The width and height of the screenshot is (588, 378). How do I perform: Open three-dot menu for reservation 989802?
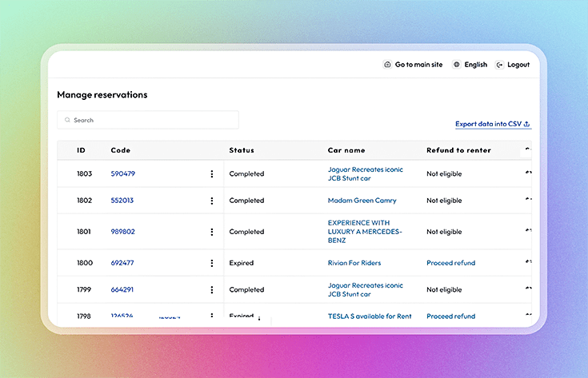pos(212,232)
